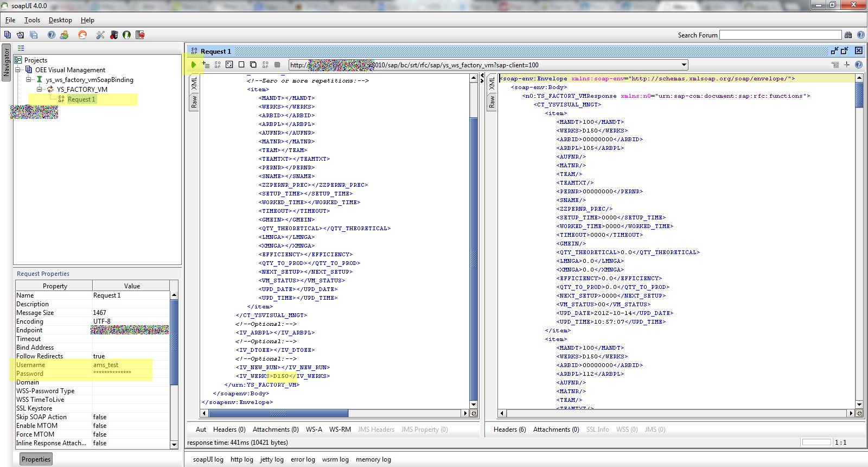Click the exit door icon in main toolbar
The height and width of the screenshot is (467, 868).
[140, 35]
